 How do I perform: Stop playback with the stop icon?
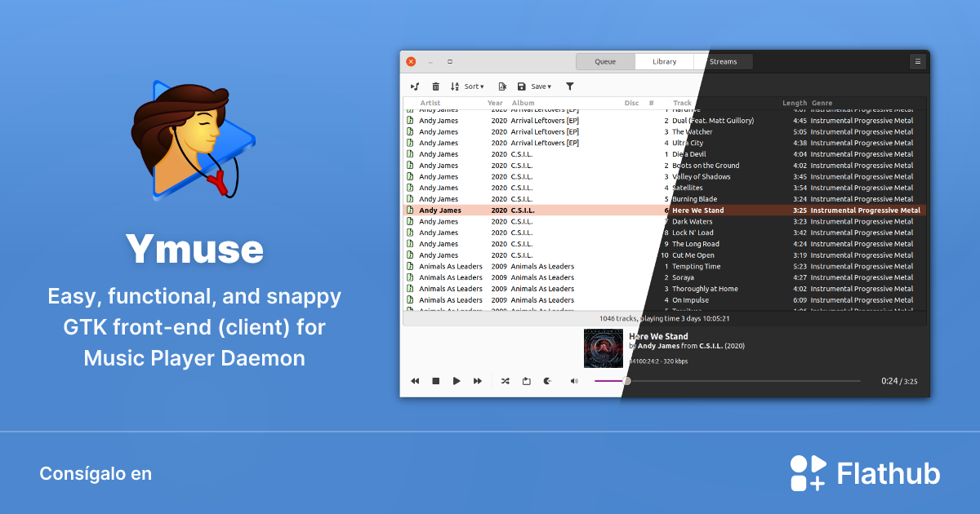435,380
